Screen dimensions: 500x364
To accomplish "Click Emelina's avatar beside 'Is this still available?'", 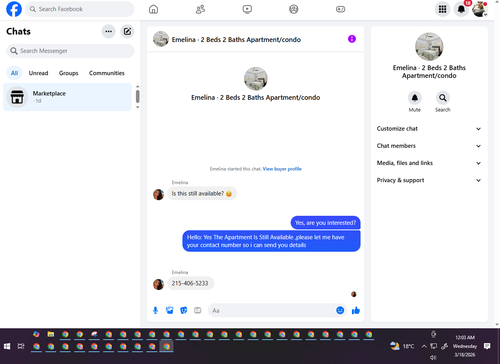I will [158, 194].
